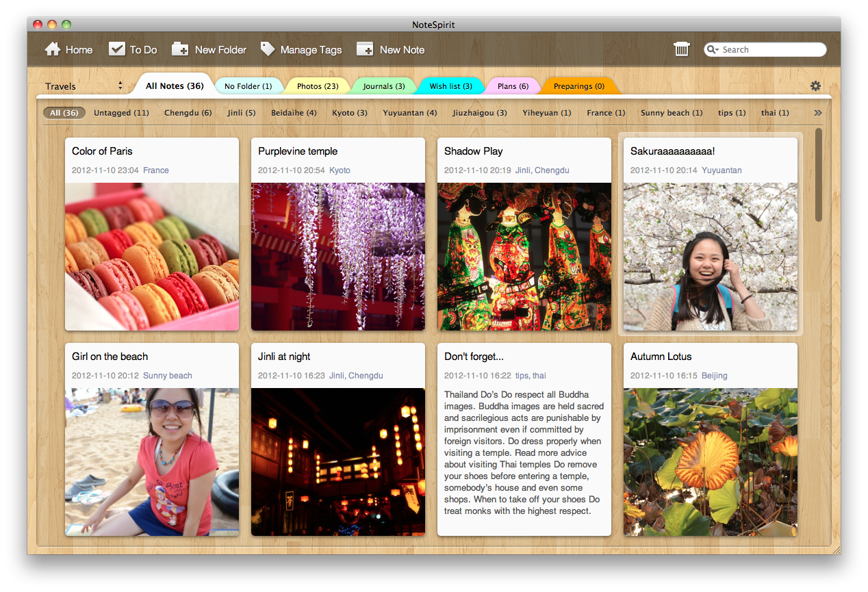Filter by Sunny beach (1) tag
Viewport: 868px width, 592px height.
(672, 113)
